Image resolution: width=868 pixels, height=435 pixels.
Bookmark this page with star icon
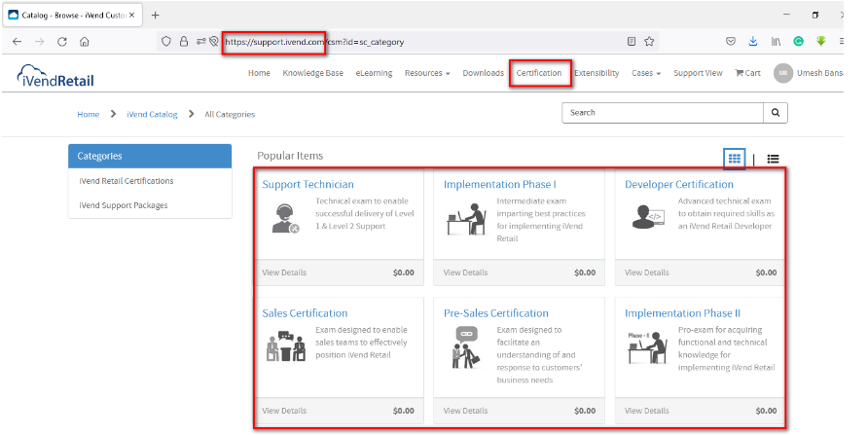point(649,42)
